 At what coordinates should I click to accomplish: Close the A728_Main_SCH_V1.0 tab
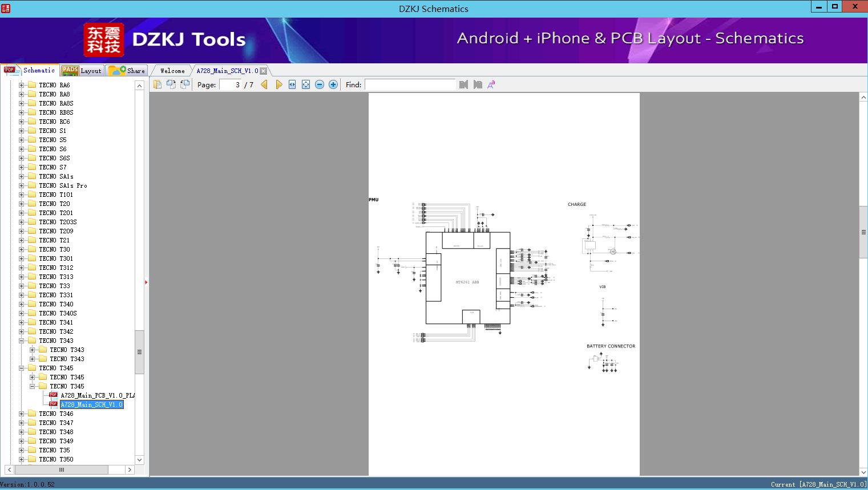(x=263, y=71)
